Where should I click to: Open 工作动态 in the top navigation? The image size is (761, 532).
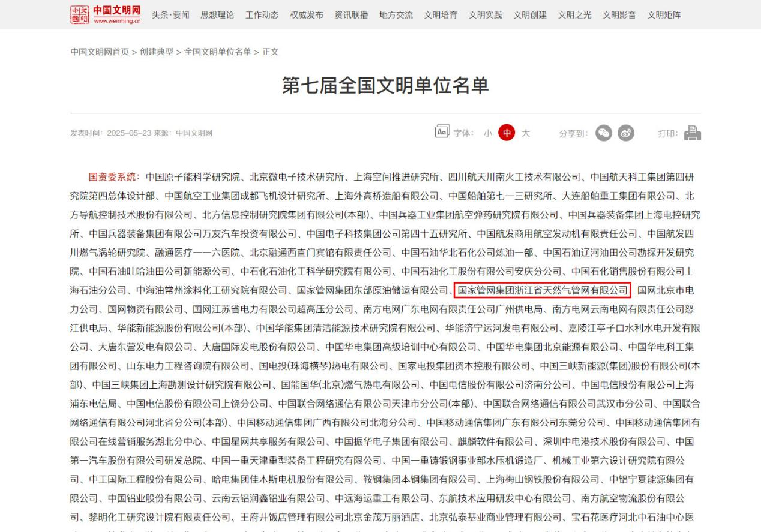click(262, 15)
